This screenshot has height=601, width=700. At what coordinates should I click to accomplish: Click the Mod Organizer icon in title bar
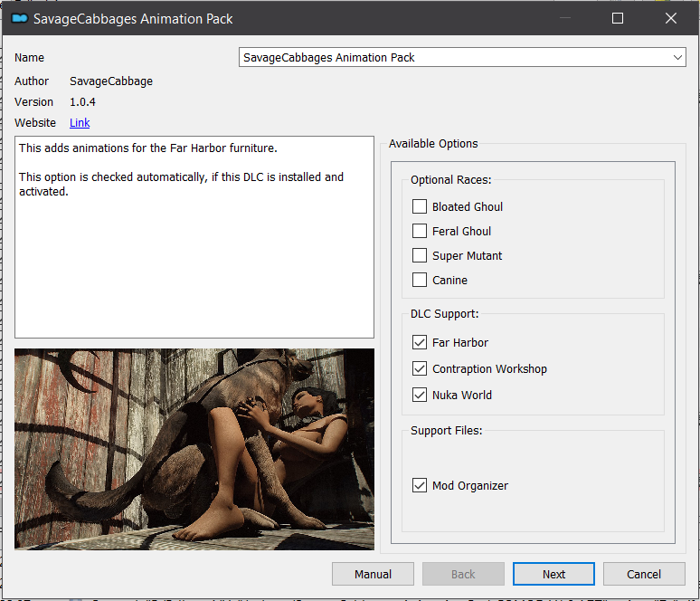[x=20, y=18]
